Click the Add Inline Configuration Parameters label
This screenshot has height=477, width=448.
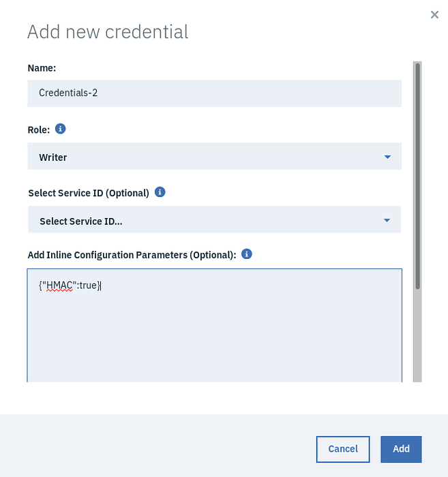(x=132, y=255)
